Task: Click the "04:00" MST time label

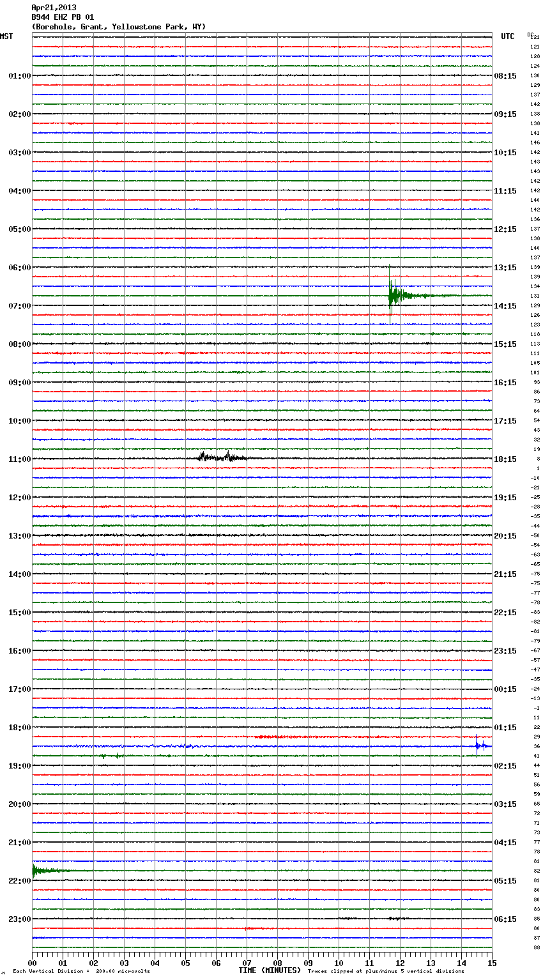Action: click(20, 191)
